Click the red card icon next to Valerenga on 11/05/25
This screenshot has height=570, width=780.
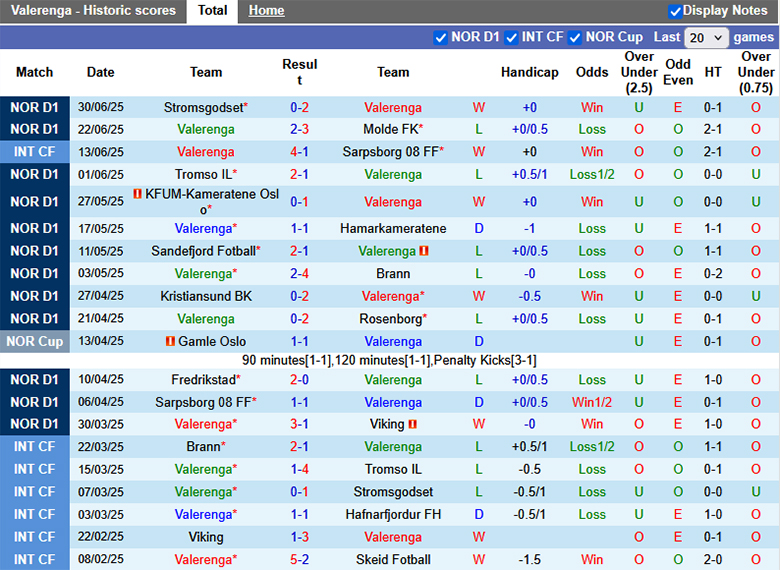423,251
